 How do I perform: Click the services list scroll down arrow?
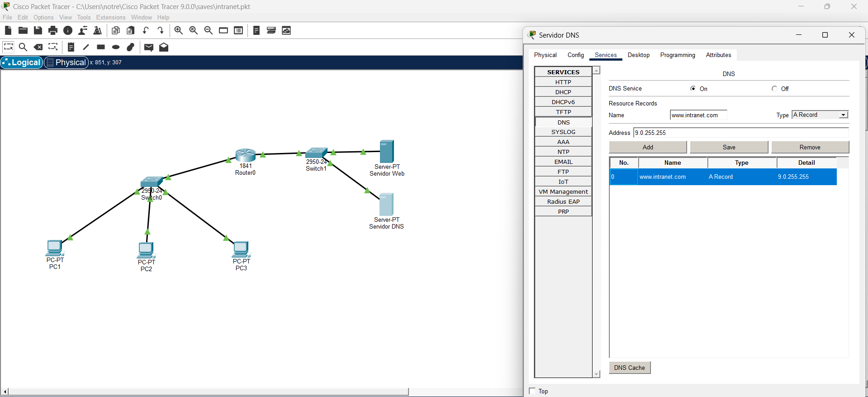pos(597,374)
